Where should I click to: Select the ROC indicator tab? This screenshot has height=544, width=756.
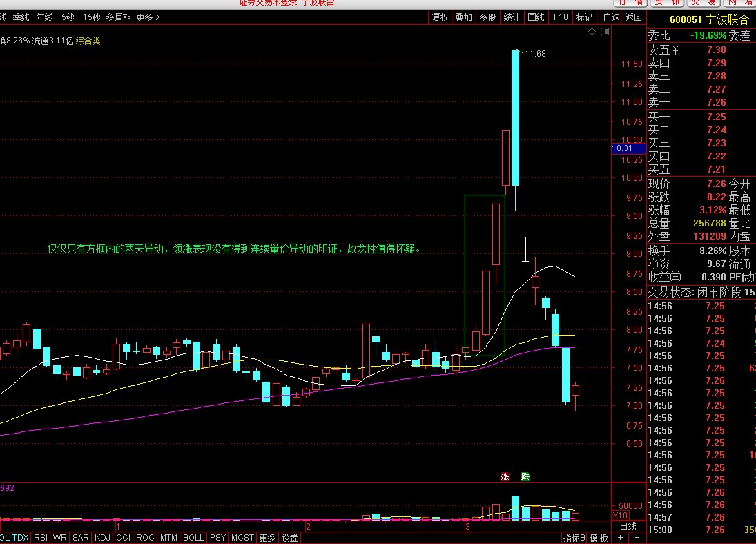[145, 538]
